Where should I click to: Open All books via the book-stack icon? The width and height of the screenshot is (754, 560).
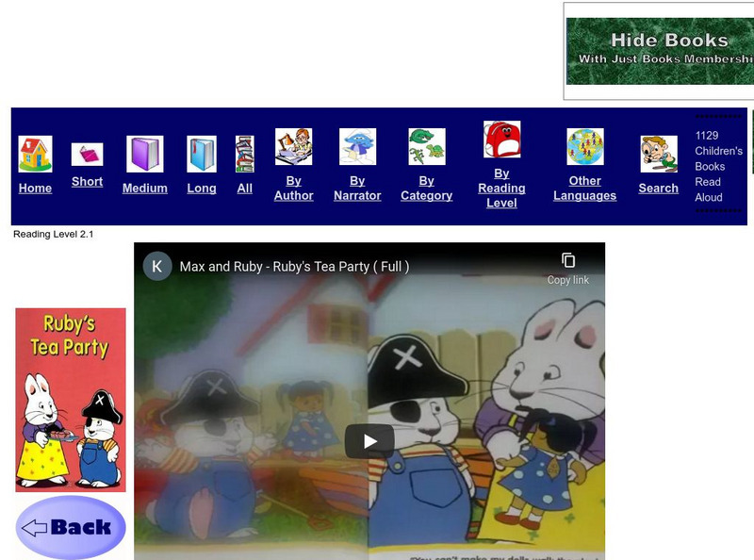tap(243, 154)
